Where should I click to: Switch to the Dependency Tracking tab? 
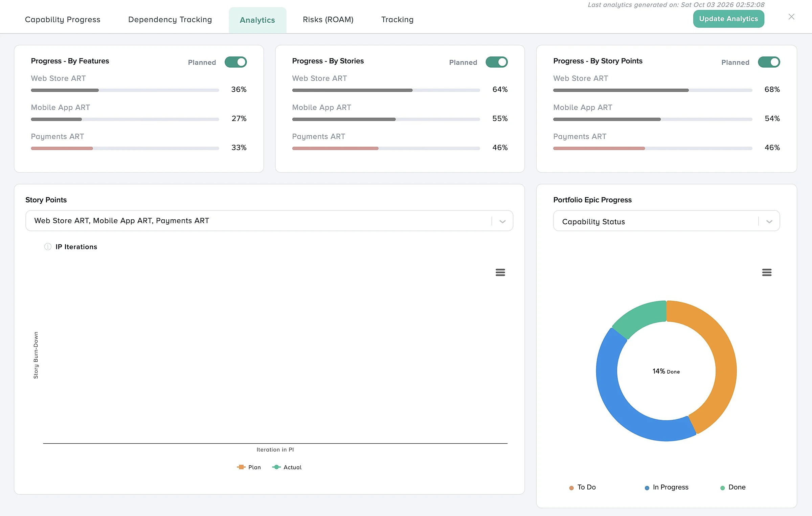tap(170, 20)
